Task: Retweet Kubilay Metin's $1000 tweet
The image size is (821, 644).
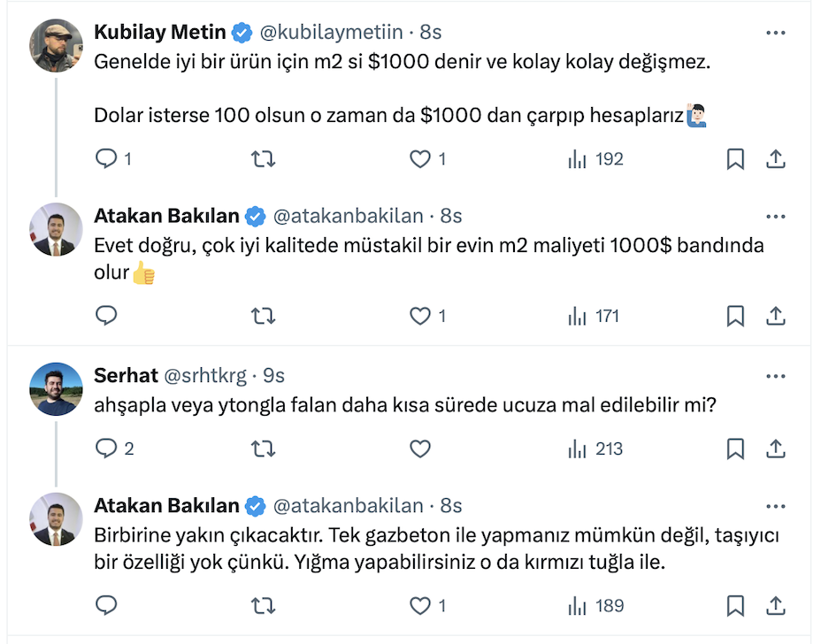Action: point(264,159)
